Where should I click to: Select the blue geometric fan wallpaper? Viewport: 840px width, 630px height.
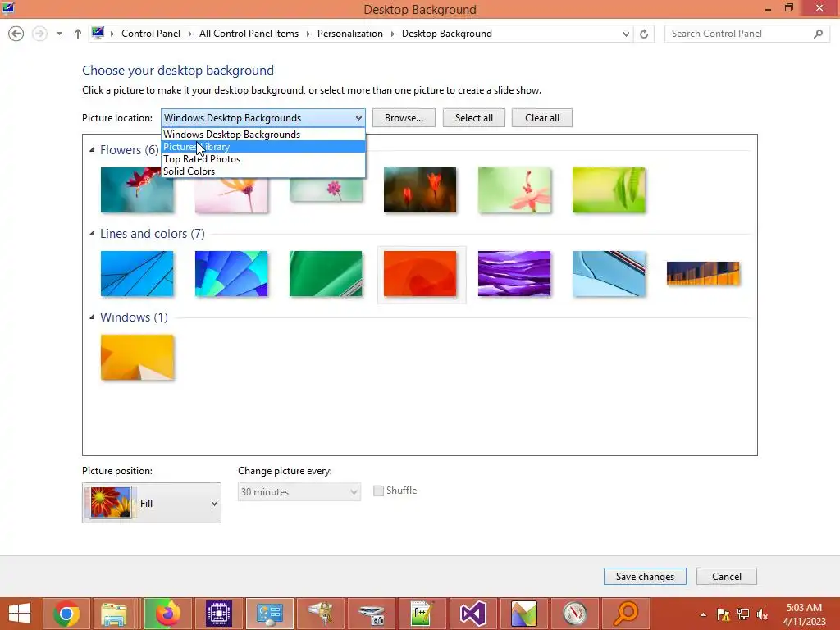point(231,274)
